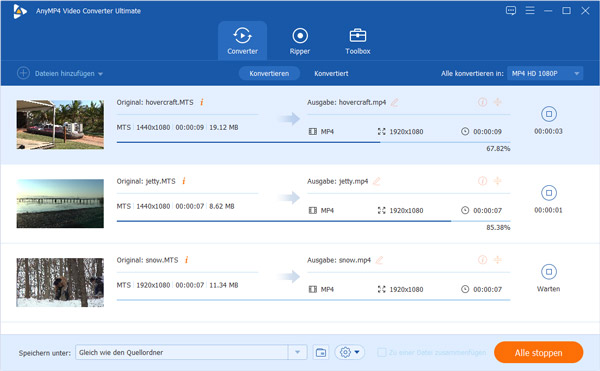Show info for hovercraft.MTS original
Screen dimensions: 600x371
pos(202,102)
